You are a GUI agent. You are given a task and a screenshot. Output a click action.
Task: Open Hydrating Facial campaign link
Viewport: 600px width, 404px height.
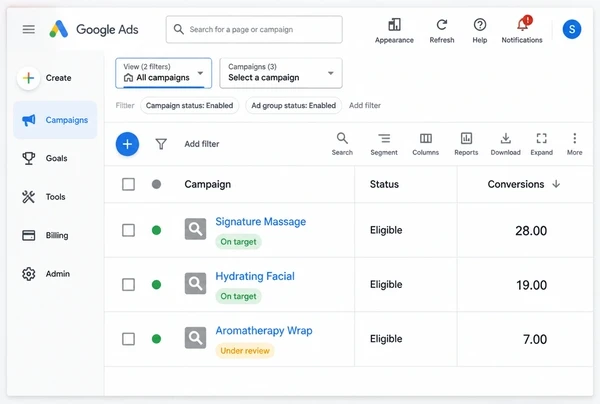pos(255,276)
